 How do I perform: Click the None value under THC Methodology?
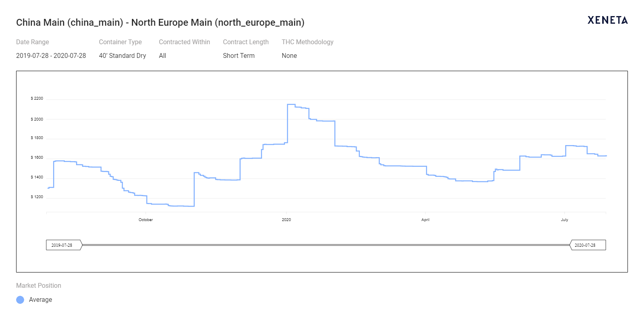[289, 55]
